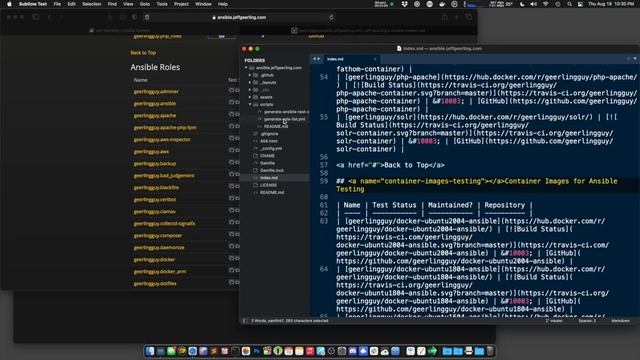Toggle Sublime sidebar from status bar icon

point(245,321)
